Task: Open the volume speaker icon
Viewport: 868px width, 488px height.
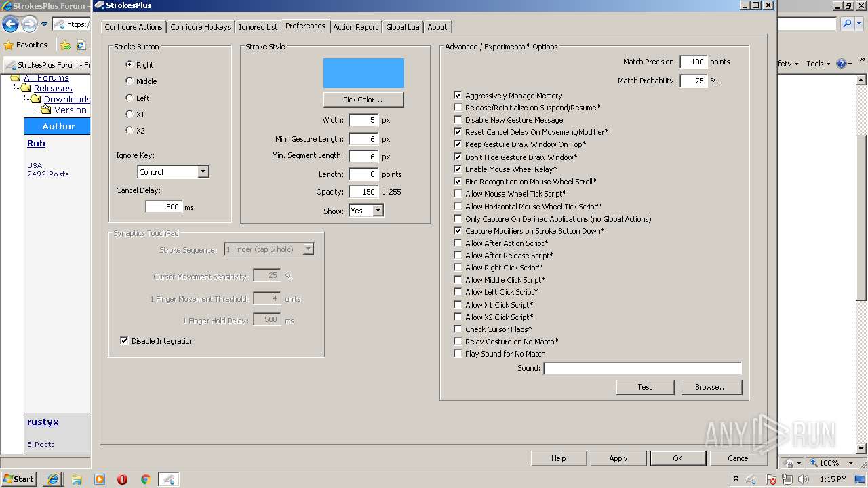Action: tap(804, 479)
